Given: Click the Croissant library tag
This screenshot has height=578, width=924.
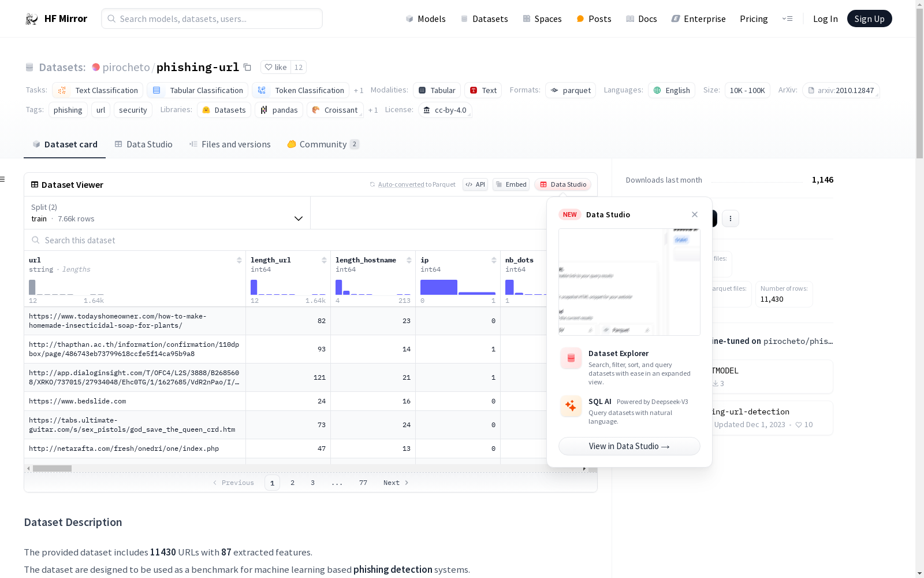Looking at the screenshot, I should click(335, 110).
